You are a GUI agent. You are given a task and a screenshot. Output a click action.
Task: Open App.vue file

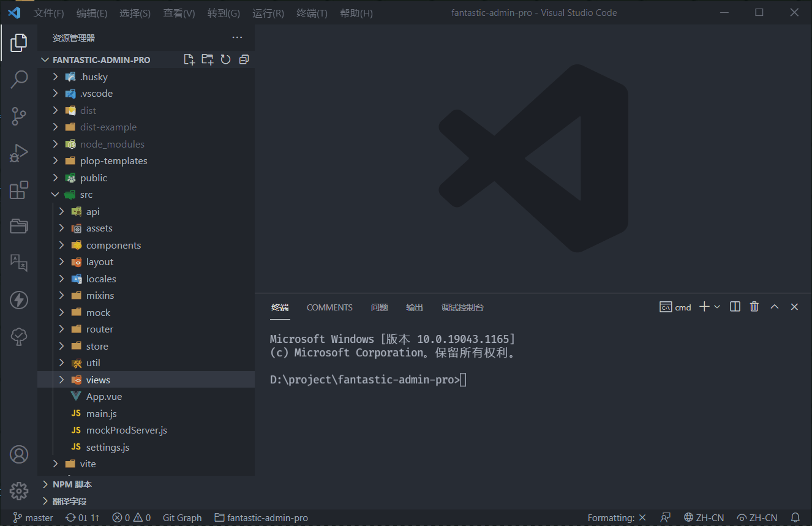pyautogui.click(x=103, y=397)
